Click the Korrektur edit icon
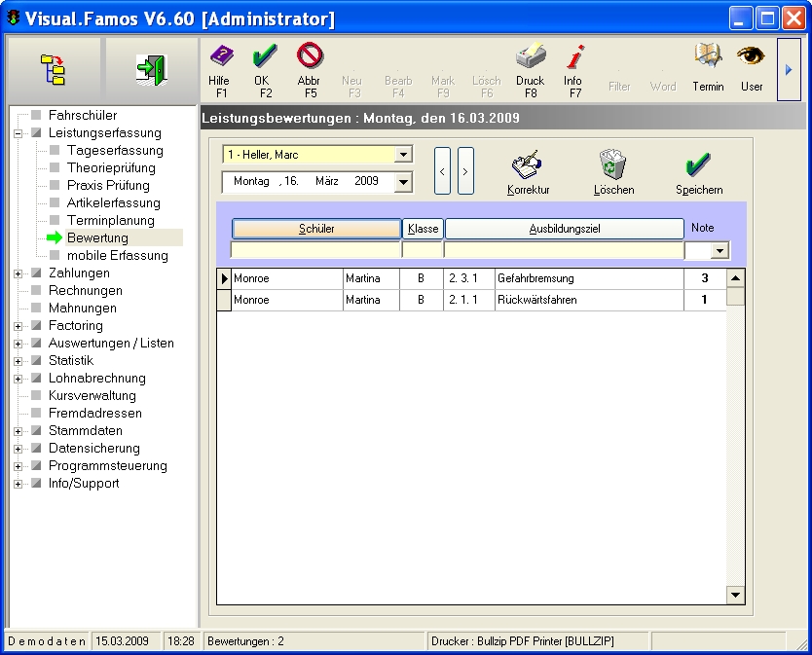812x655 pixels. click(x=529, y=166)
